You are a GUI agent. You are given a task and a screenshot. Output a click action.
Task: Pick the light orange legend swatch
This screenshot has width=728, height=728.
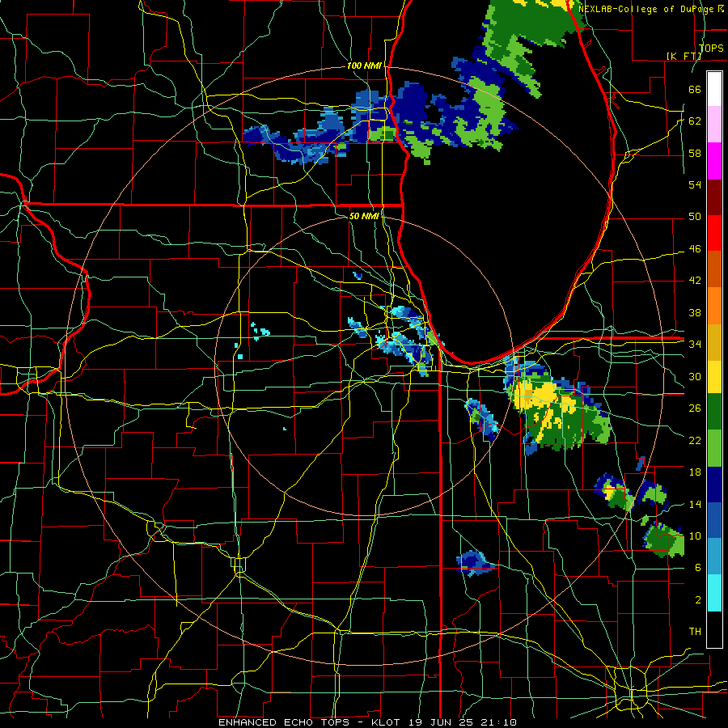714,305
